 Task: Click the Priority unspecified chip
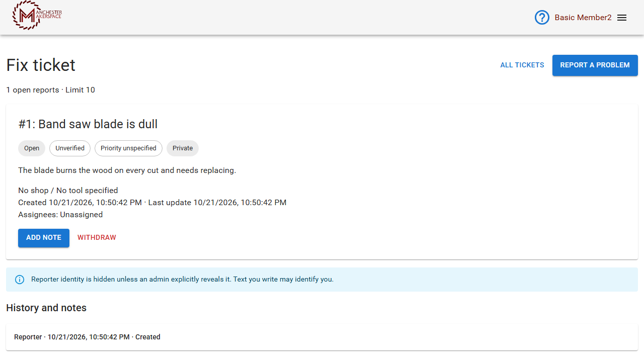tap(128, 148)
